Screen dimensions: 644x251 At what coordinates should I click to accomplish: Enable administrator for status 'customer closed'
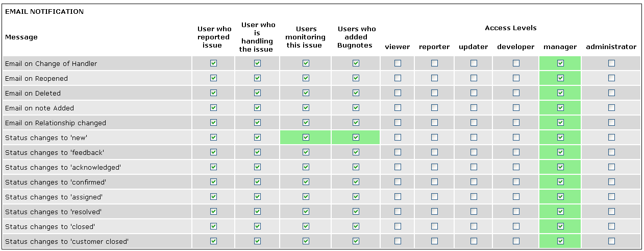pos(611,241)
